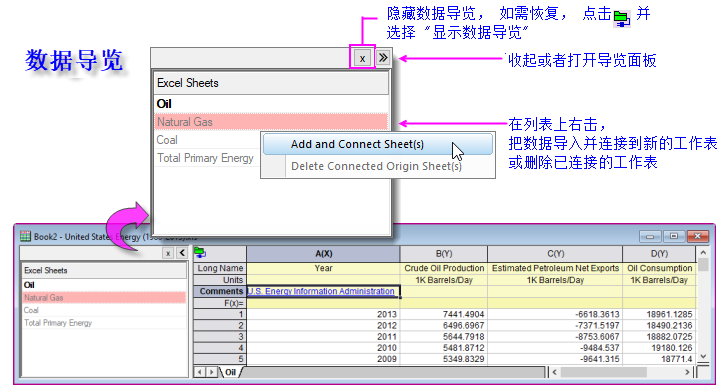Screen dimensions: 721x385
Task: Click cell with value 18961.1285
Action: [659, 315]
